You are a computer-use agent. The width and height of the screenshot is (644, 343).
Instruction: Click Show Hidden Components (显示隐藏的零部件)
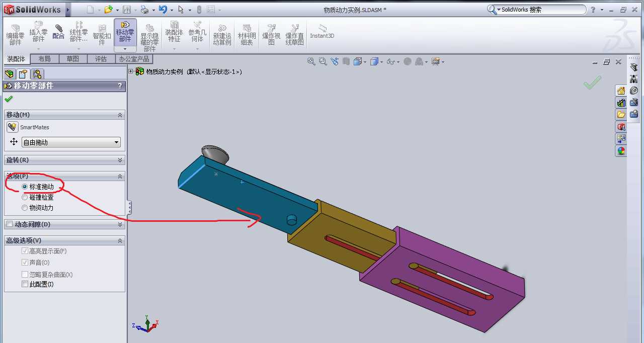click(149, 38)
